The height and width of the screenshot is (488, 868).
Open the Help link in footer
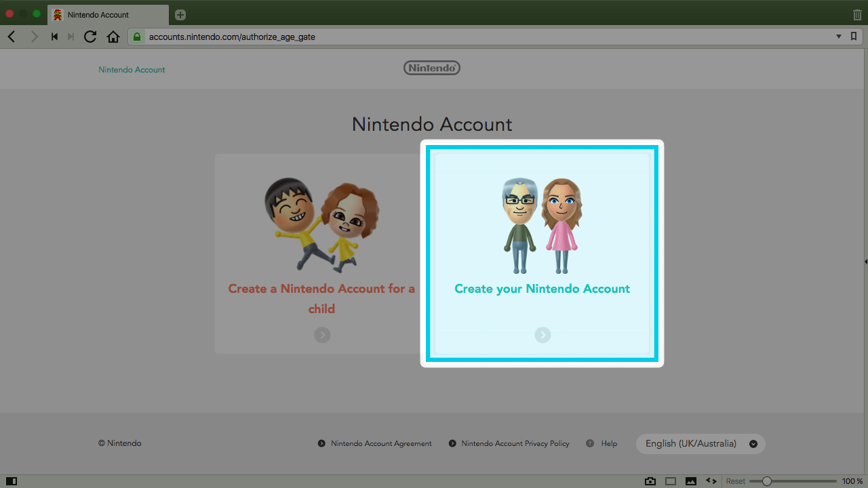coord(609,443)
